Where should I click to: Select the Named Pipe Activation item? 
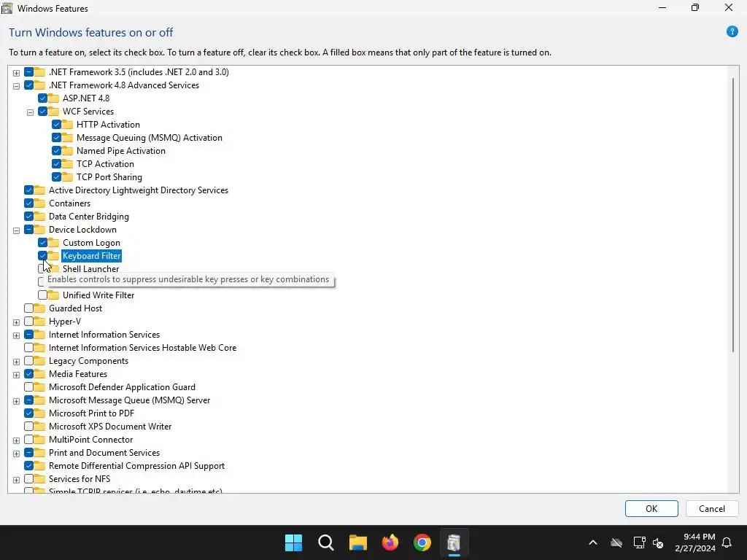(121, 150)
